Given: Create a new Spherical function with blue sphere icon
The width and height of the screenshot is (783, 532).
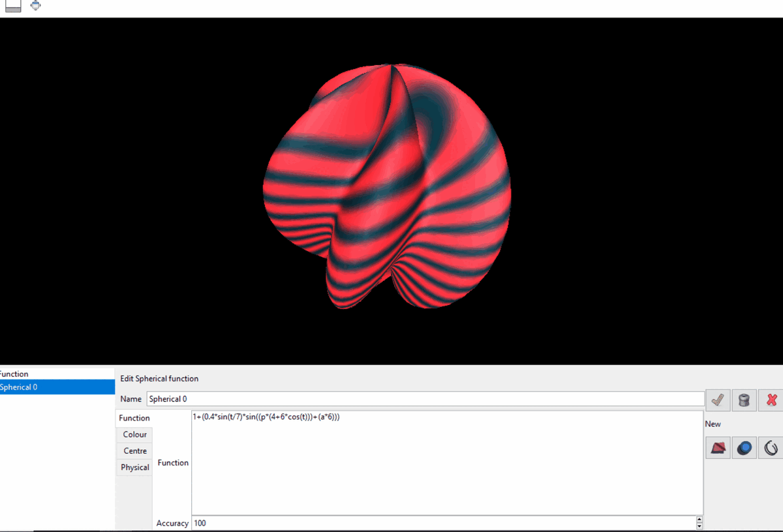Looking at the screenshot, I should (745, 448).
